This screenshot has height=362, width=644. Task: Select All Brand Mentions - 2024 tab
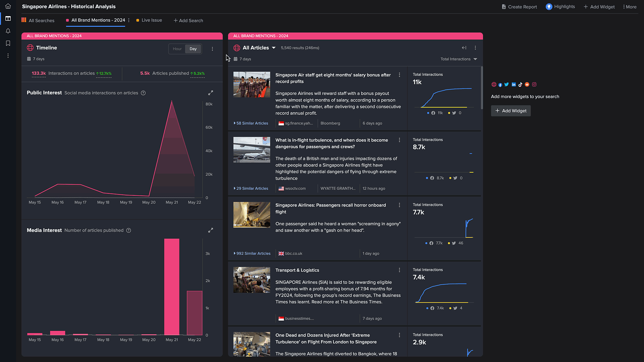(96, 20)
